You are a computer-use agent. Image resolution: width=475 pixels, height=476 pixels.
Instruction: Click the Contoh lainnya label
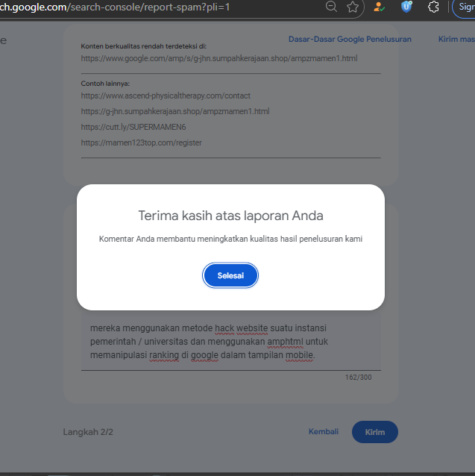click(x=105, y=84)
